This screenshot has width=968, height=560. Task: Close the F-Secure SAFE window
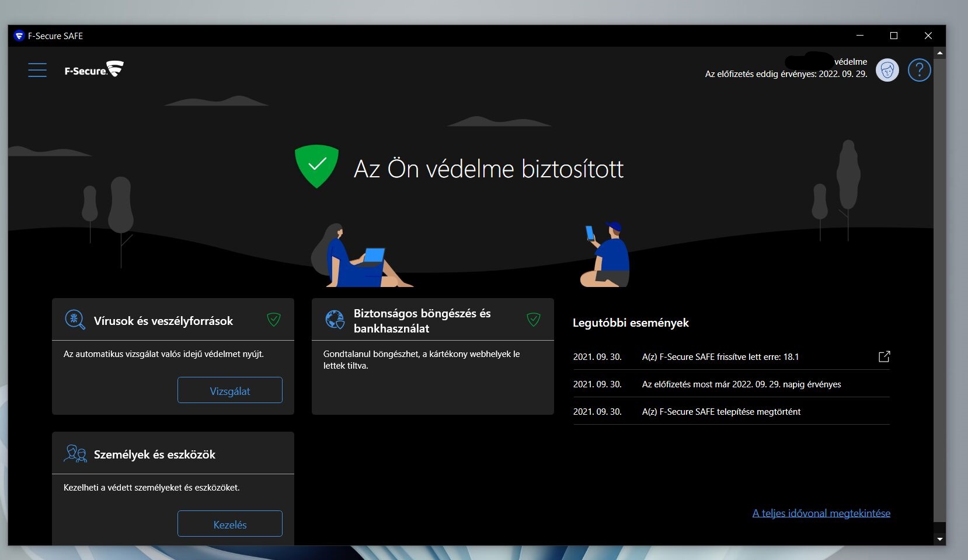pyautogui.click(x=928, y=36)
